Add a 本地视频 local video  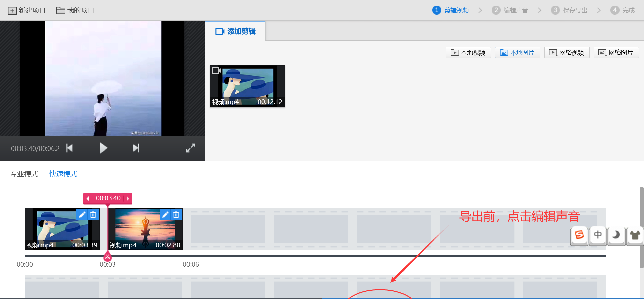click(468, 53)
